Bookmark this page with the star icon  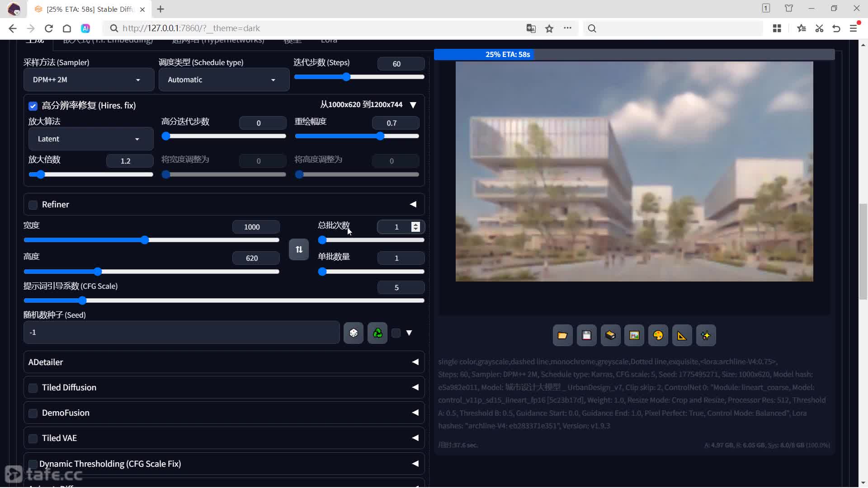coord(549,28)
